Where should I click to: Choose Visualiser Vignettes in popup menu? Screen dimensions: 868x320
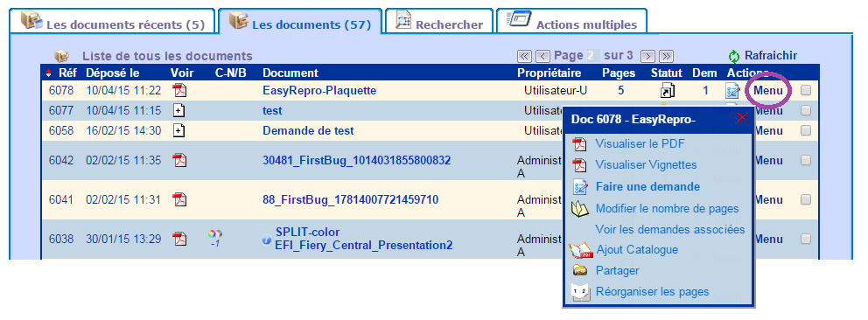click(x=646, y=164)
